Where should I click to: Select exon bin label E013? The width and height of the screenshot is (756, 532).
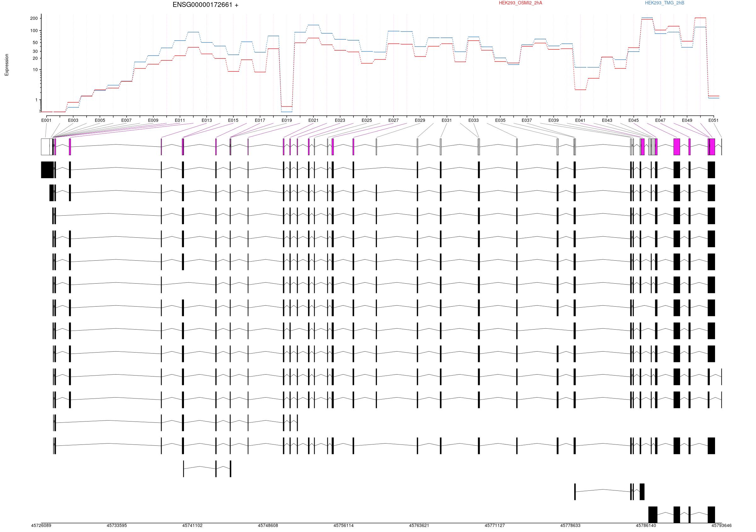(207, 121)
